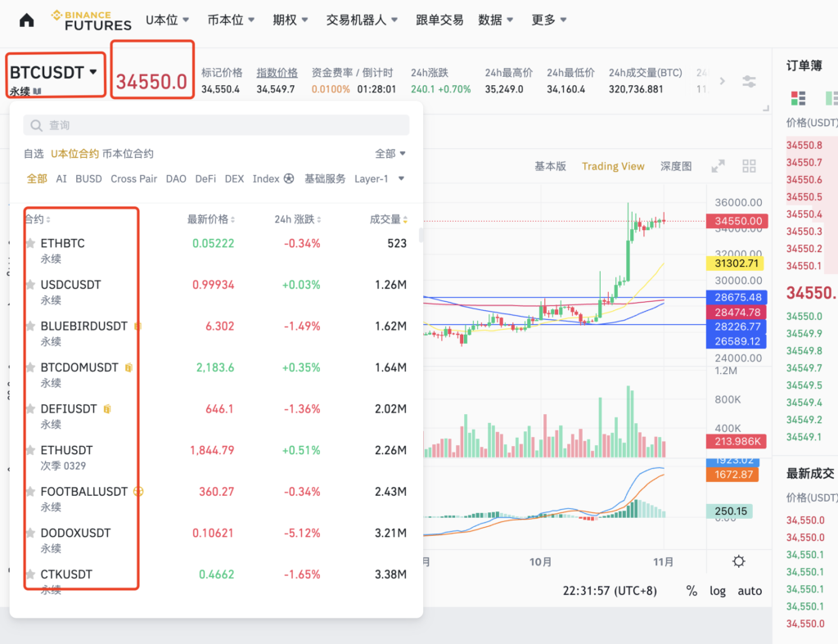Sort list by 成交量 column
The width and height of the screenshot is (838, 644).
coord(389,219)
